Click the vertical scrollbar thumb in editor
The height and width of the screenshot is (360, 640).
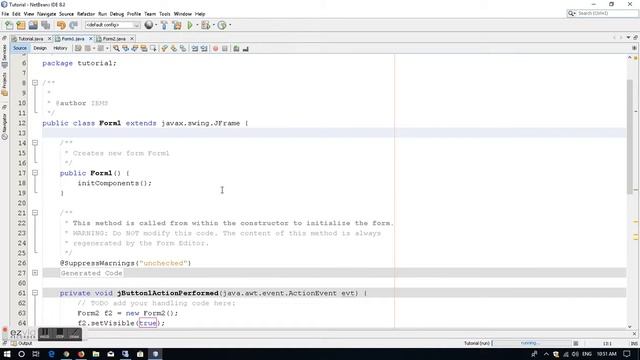click(x=630, y=137)
